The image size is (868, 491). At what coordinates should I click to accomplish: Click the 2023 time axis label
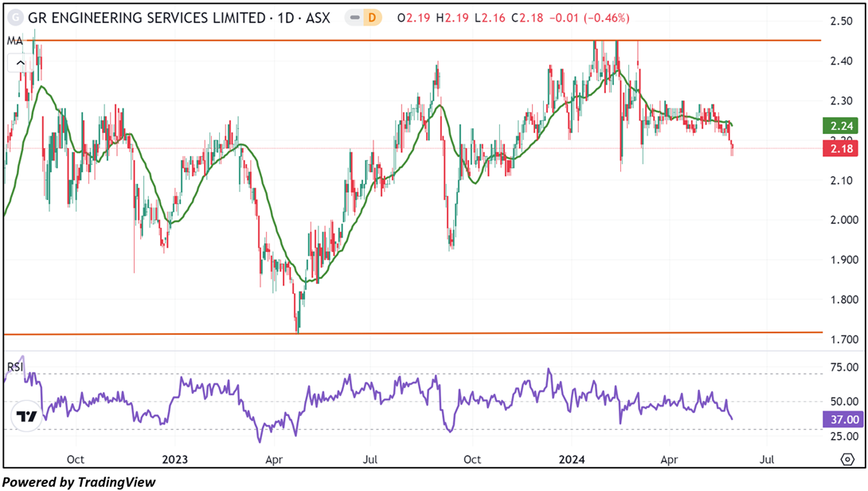(175, 459)
